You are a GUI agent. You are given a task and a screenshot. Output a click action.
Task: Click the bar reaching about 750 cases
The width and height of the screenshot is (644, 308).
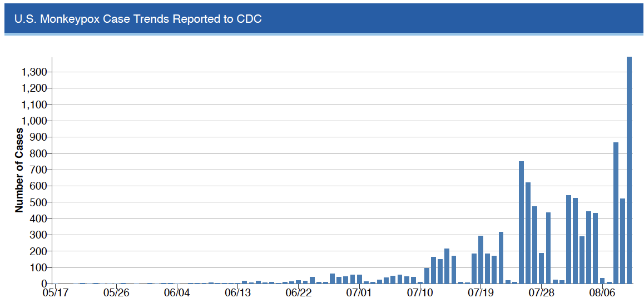click(x=521, y=222)
